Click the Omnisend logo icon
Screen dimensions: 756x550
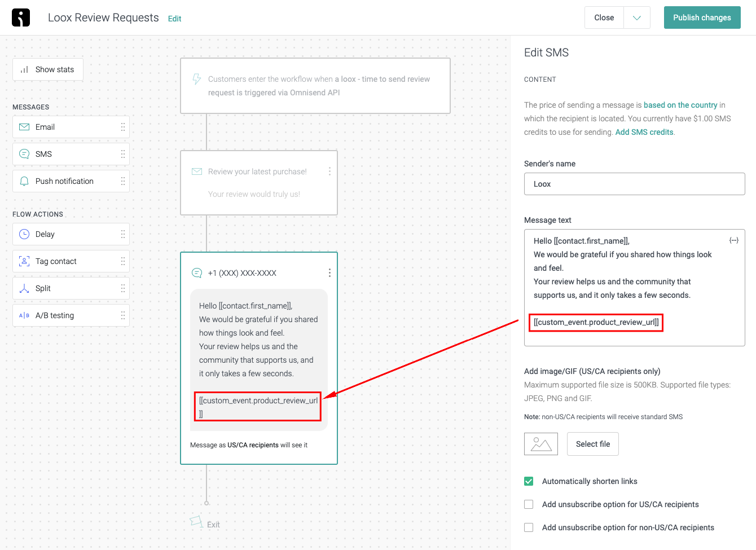(x=21, y=17)
